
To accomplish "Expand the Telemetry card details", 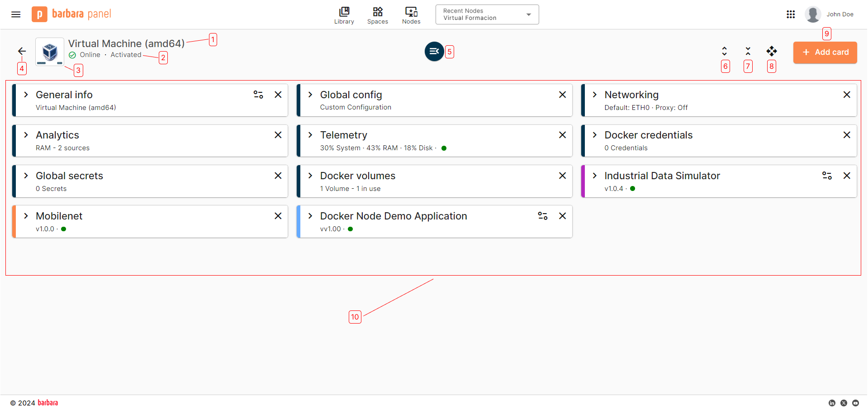I will 310,135.
